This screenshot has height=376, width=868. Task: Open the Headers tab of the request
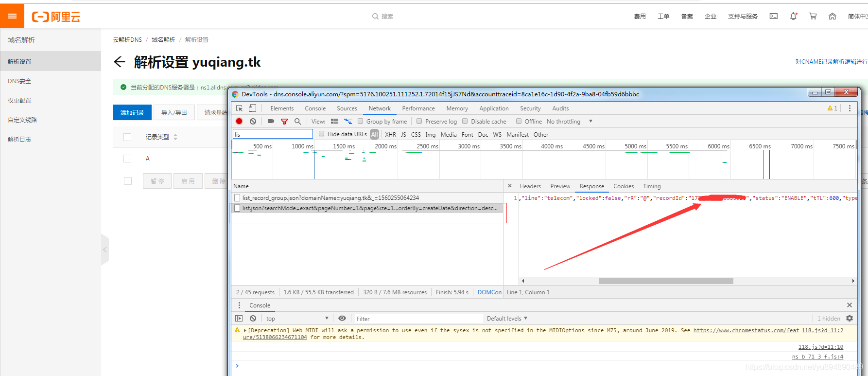pyautogui.click(x=530, y=186)
